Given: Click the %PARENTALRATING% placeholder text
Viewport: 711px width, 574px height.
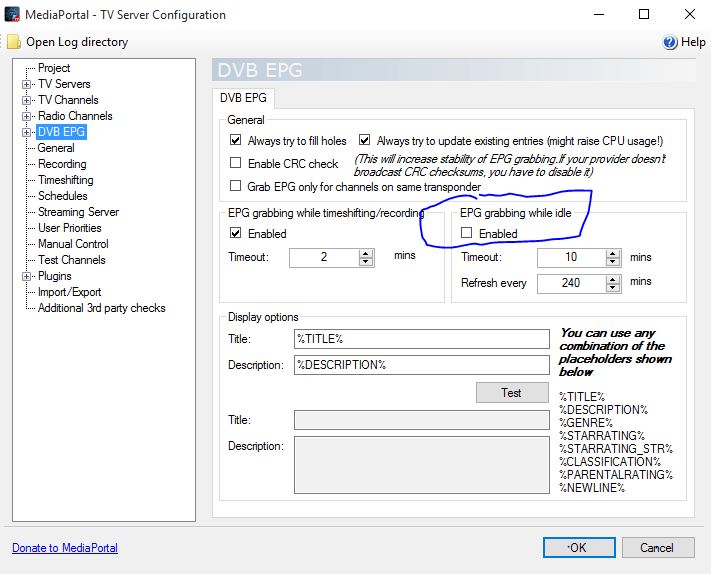Looking at the screenshot, I should (x=616, y=475).
